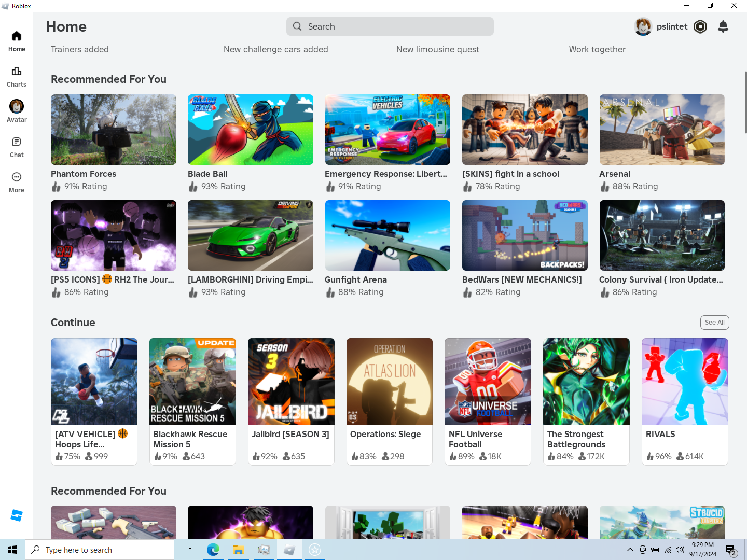
Task: Open the More menu icon in sidebar
Action: coord(17,183)
